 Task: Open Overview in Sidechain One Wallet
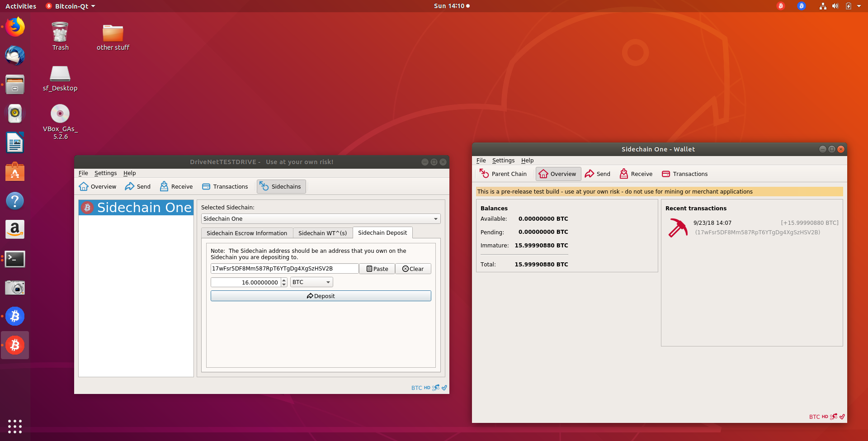coord(558,174)
